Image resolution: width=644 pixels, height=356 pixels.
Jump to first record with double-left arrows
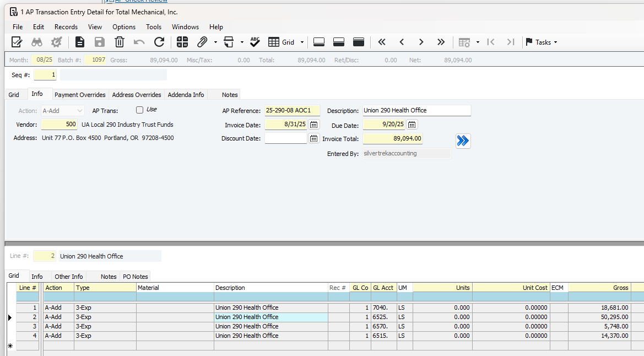382,42
